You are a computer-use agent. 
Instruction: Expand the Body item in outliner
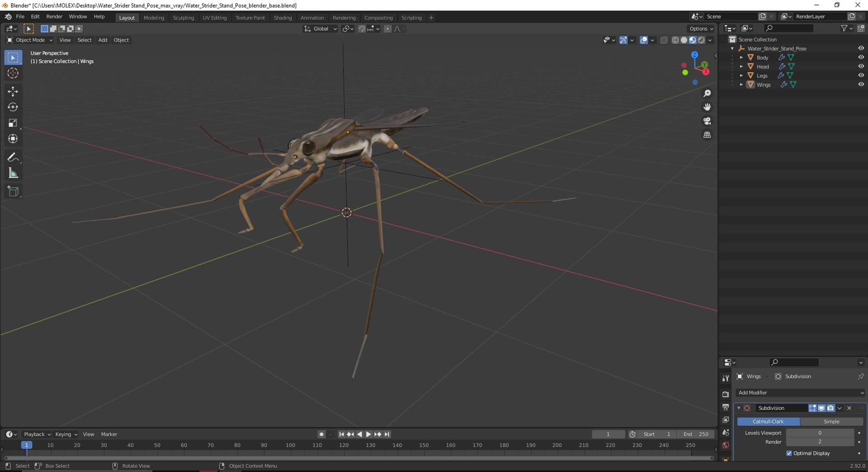pyautogui.click(x=741, y=57)
